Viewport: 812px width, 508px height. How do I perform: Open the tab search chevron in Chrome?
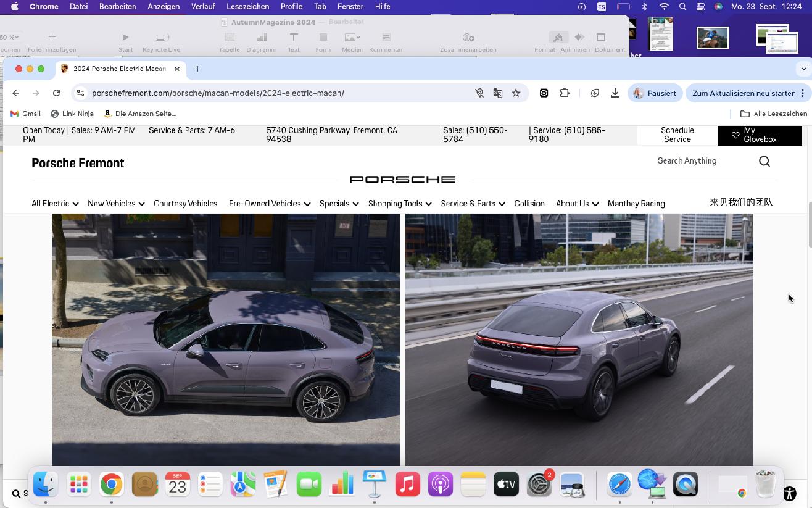[803, 69]
